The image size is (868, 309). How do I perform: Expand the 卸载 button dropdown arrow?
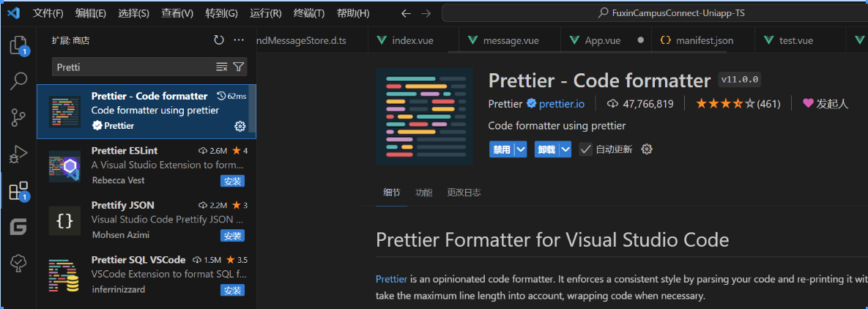(x=565, y=149)
